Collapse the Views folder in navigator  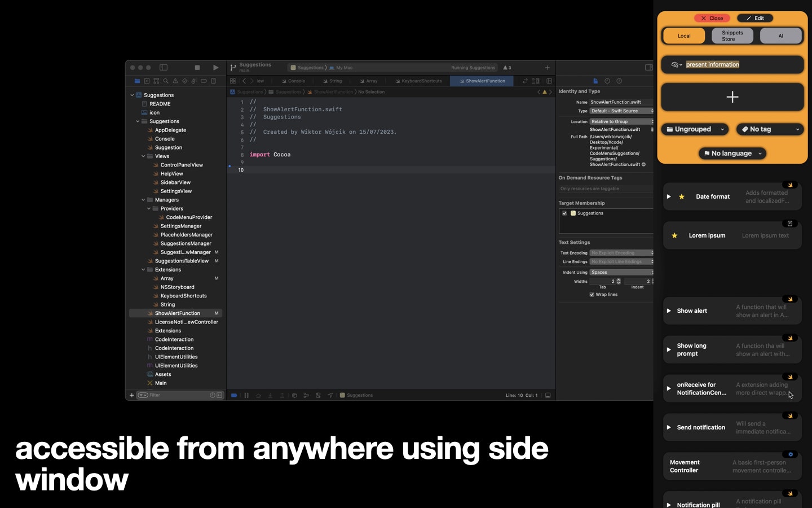click(143, 156)
